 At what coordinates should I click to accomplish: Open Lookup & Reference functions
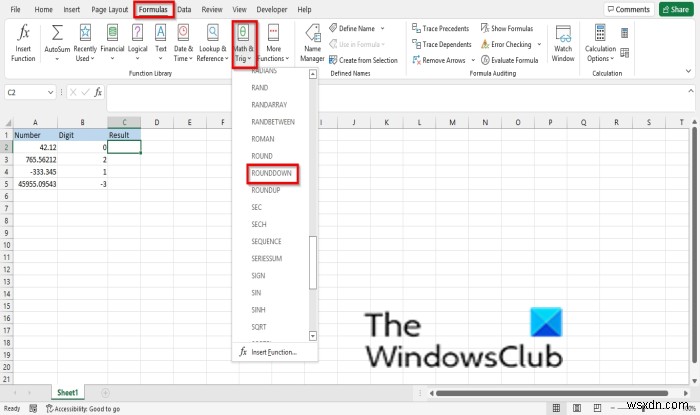point(212,43)
